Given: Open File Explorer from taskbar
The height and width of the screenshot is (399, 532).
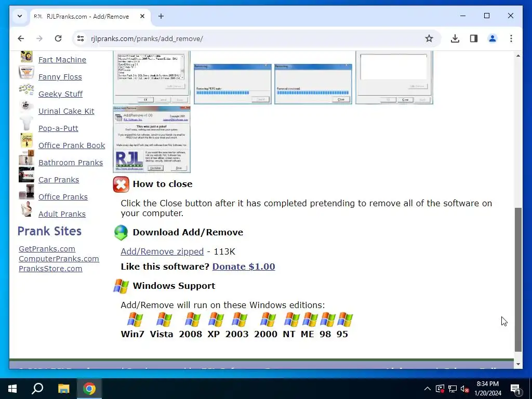Looking at the screenshot, I should [x=63, y=389].
